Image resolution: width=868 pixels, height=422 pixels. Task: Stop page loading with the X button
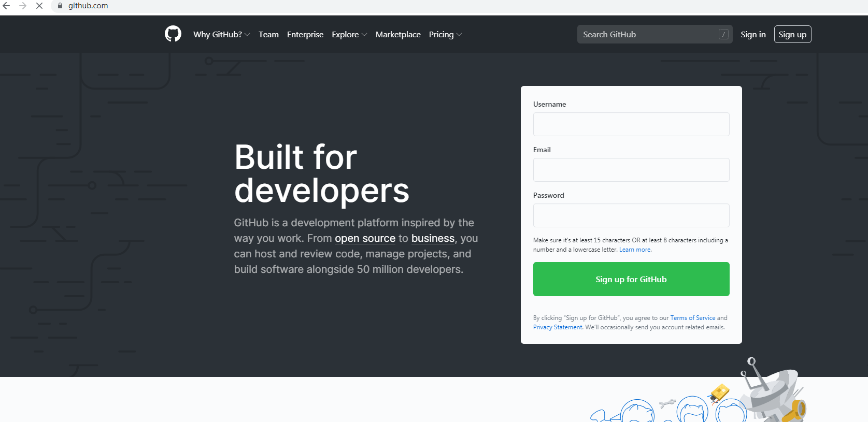[x=39, y=6]
